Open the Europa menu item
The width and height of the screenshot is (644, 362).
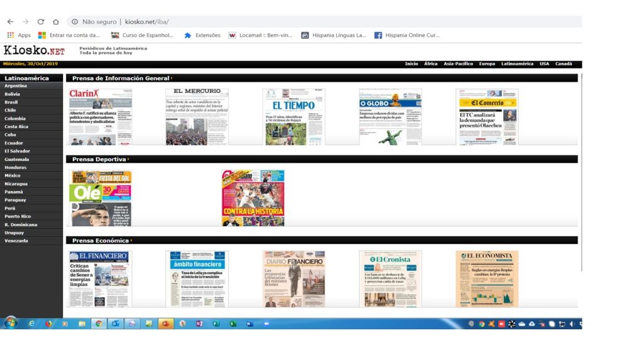coord(487,64)
